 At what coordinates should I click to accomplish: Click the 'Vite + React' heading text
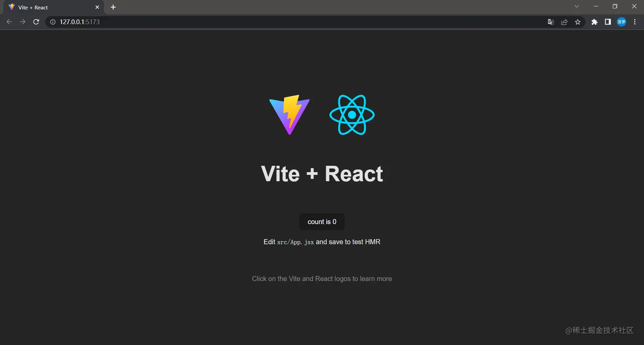pos(322,174)
